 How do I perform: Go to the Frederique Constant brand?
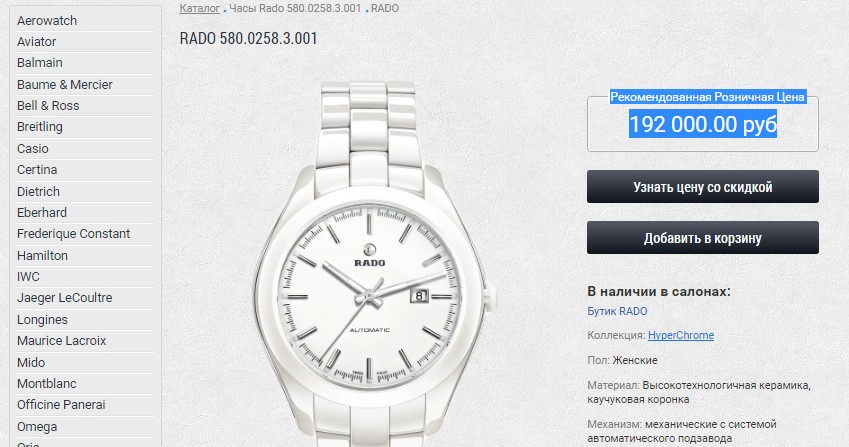point(73,234)
